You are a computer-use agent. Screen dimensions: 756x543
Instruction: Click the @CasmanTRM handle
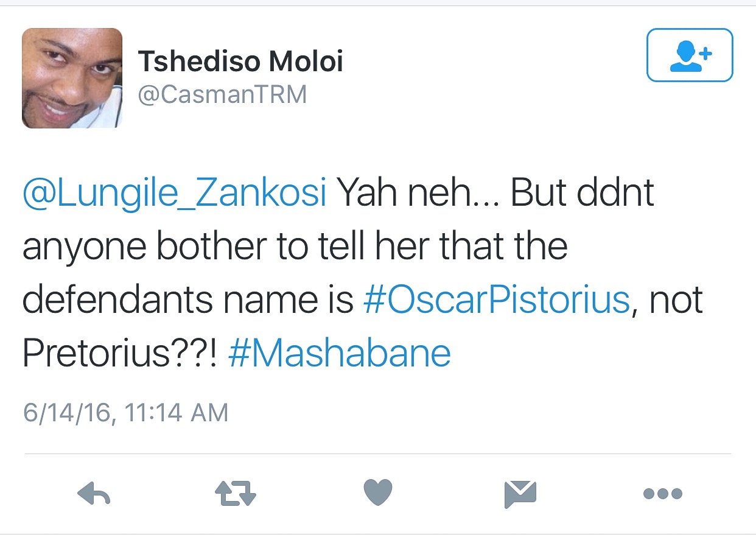pyautogui.click(x=222, y=95)
